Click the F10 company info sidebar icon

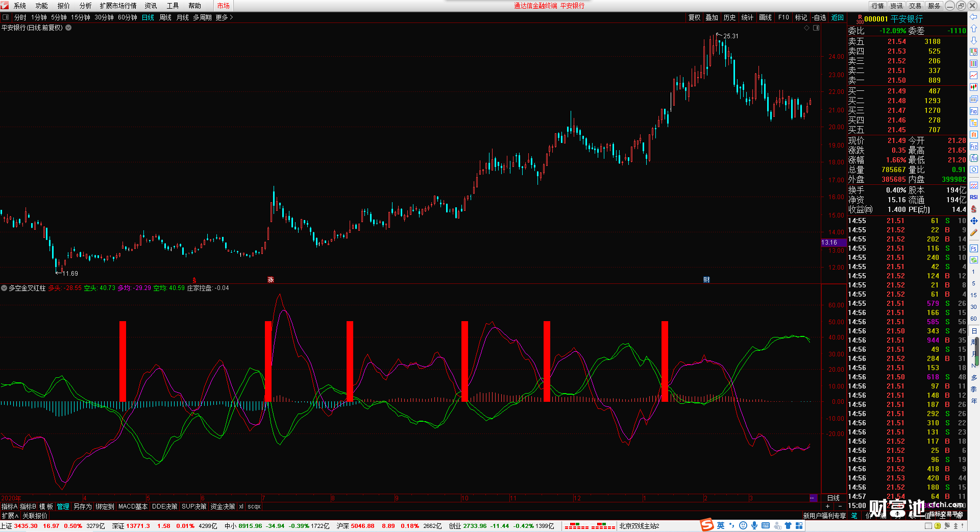pyautogui.click(x=973, y=111)
